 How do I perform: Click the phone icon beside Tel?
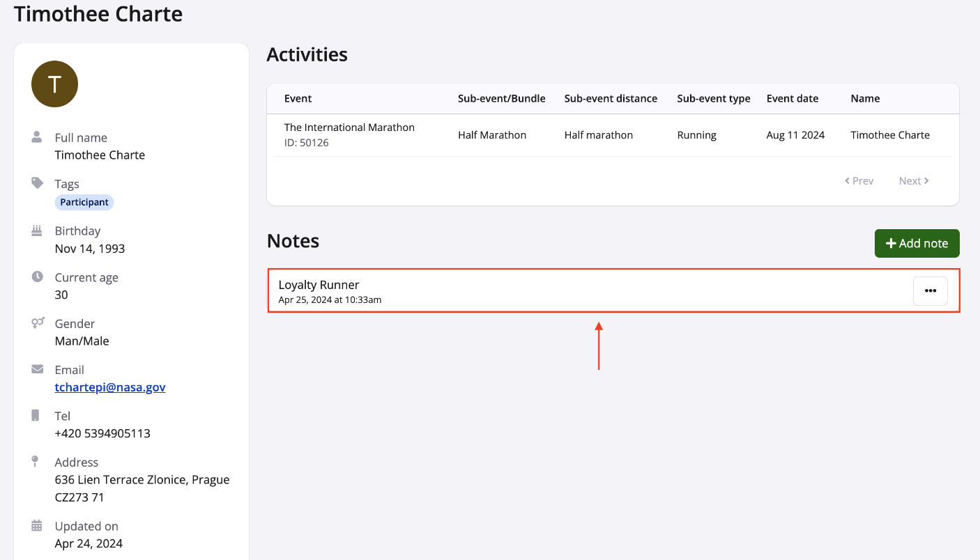point(36,415)
